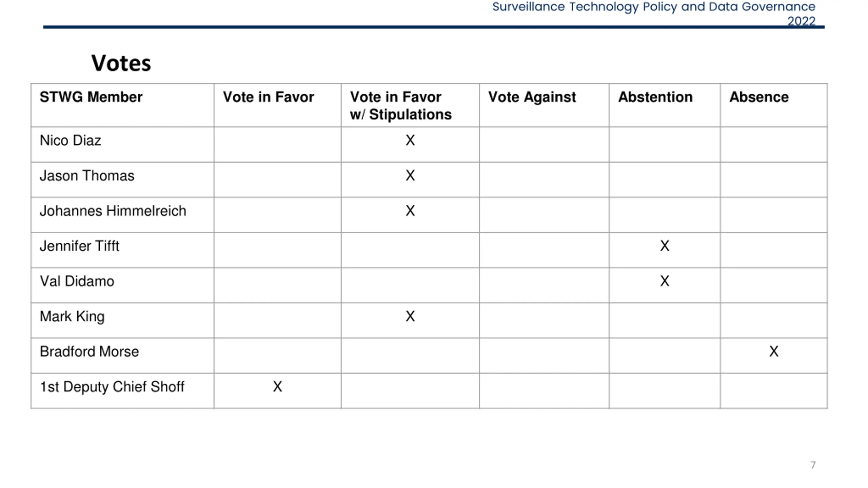Select the STWG Member column header

(x=122, y=105)
